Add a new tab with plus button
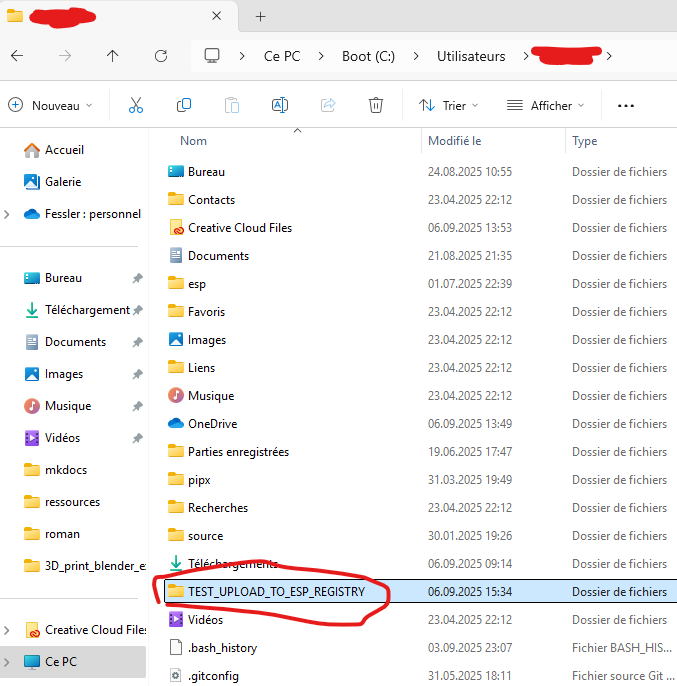Image resolution: width=677 pixels, height=686 pixels. point(261,17)
